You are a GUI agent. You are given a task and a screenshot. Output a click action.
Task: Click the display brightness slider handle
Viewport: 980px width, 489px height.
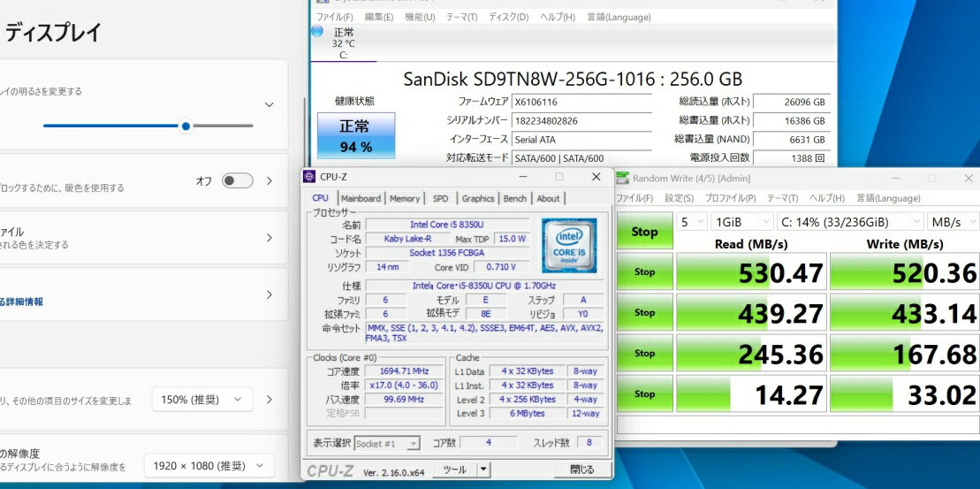click(186, 126)
